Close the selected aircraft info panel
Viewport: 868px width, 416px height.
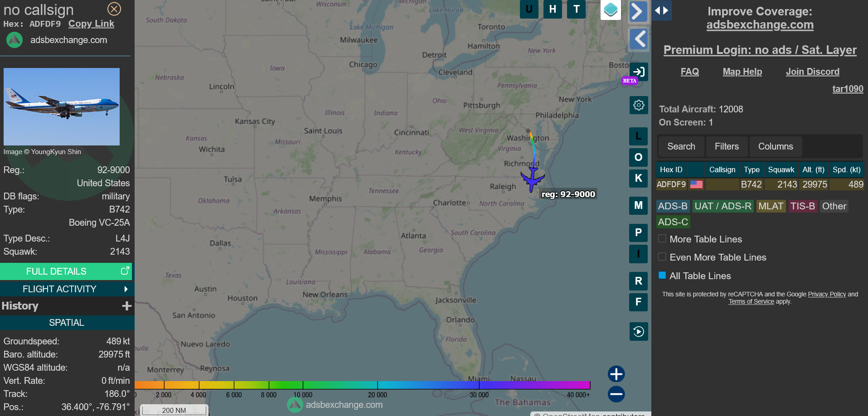114,9
